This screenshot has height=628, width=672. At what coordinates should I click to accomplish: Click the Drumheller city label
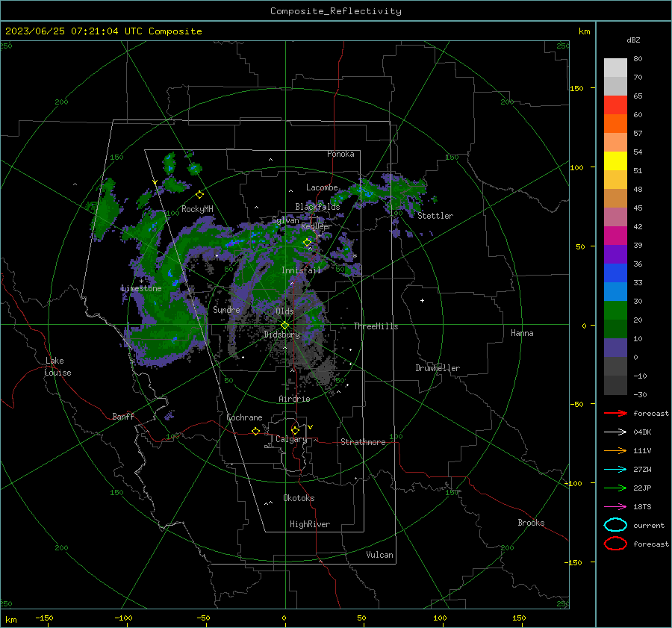coord(438,368)
